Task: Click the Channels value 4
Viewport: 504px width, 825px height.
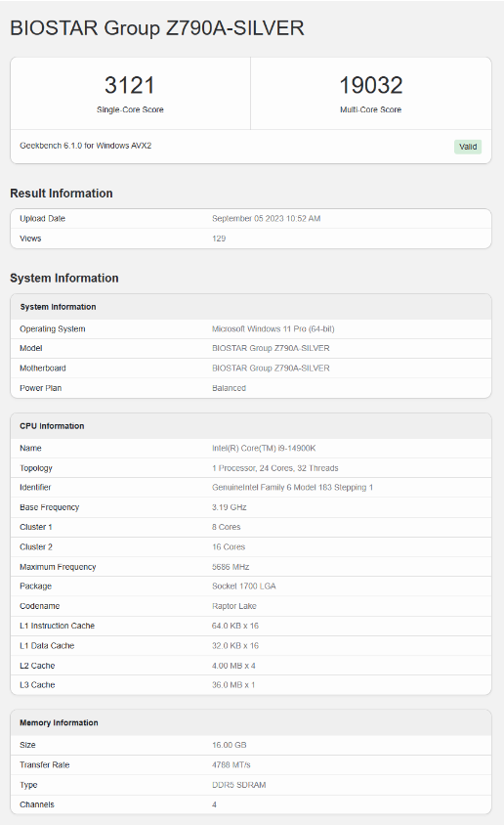Action: (215, 804)
